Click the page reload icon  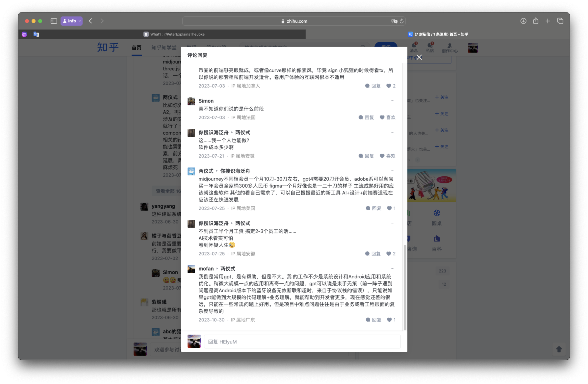tap(401, 21)
